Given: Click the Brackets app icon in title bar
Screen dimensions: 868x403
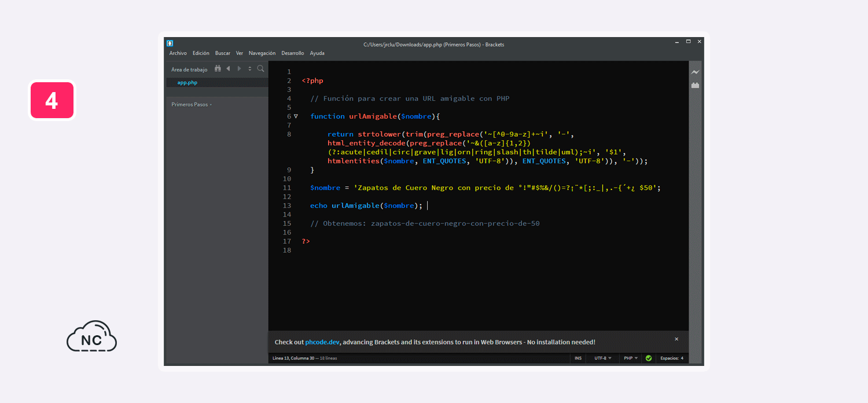Looking at the screenshot, I should (170, 43).
